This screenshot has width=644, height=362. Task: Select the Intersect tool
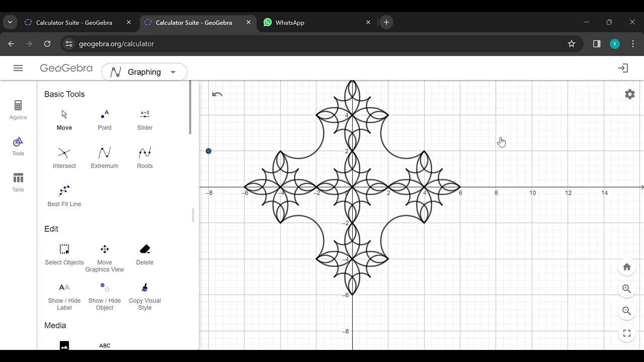(x=64, y=158)
